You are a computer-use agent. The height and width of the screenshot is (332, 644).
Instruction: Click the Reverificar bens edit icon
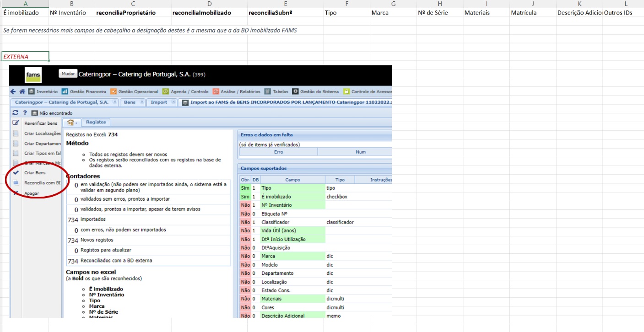coord(16,123)
